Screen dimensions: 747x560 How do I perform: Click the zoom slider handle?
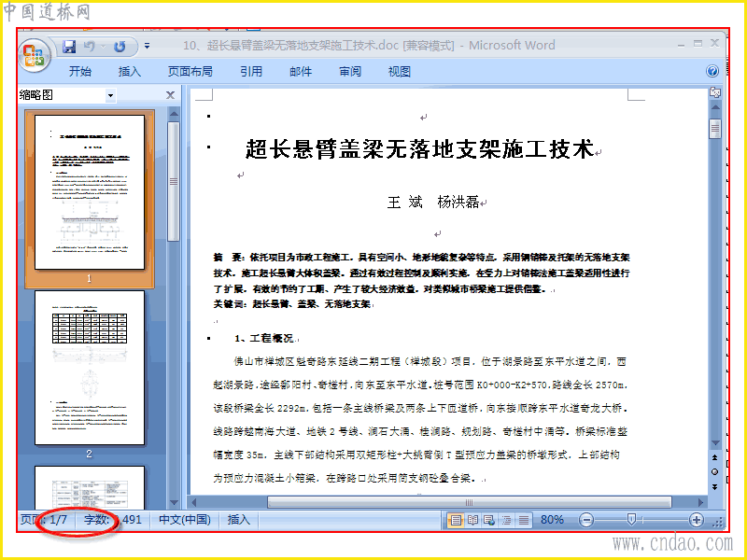coord(631,520)
